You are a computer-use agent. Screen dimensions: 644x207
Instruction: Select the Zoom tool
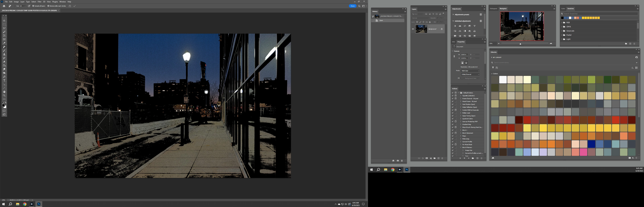point(4,95)
